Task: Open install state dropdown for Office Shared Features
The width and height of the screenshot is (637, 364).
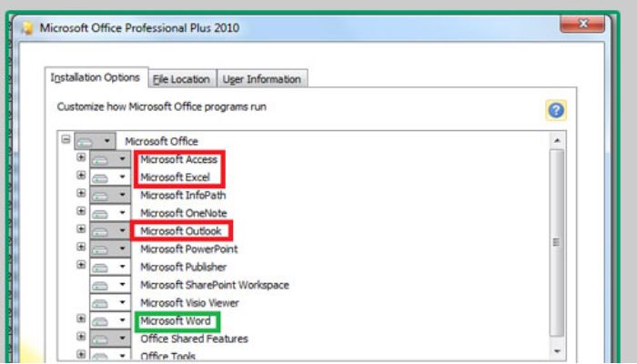Action: click(x=110, y=339)
